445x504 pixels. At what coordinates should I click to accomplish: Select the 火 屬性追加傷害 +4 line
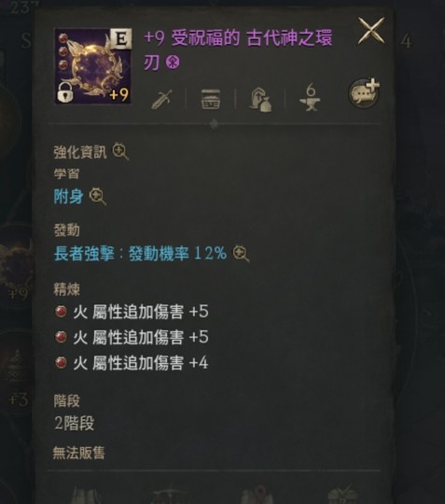(x=132, y=363)
